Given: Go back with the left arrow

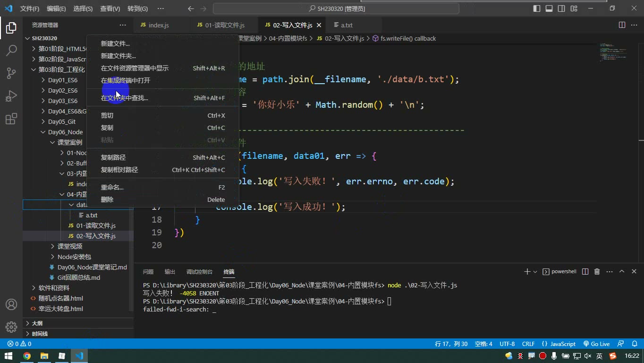Looking at the screenshot, I should (x=191, y=9).
